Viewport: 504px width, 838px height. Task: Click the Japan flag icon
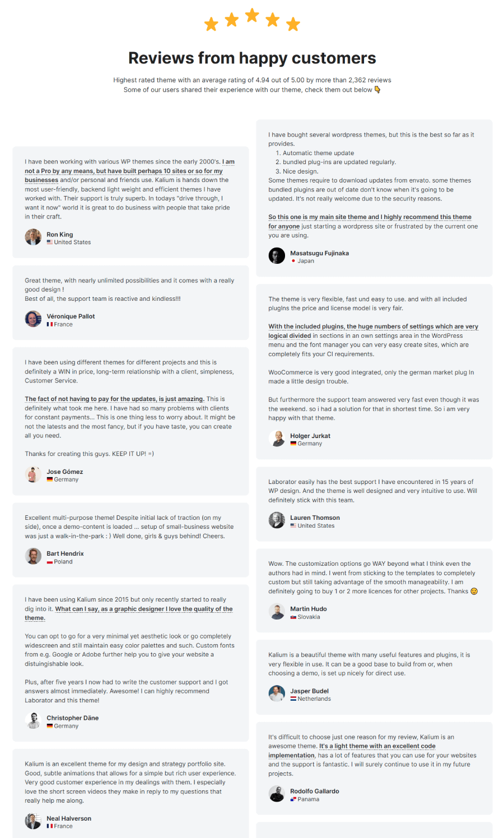pyautogui.click(x=293, y=261)
